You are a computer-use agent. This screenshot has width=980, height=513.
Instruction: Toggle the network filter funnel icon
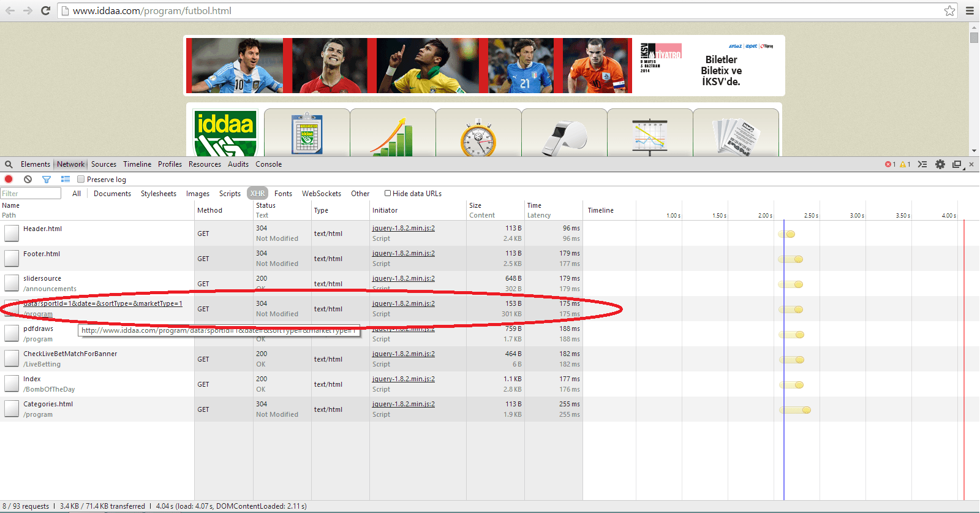(47, 179)
